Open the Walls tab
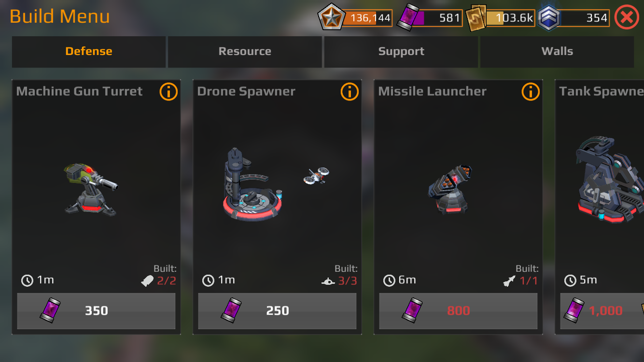 557,52
